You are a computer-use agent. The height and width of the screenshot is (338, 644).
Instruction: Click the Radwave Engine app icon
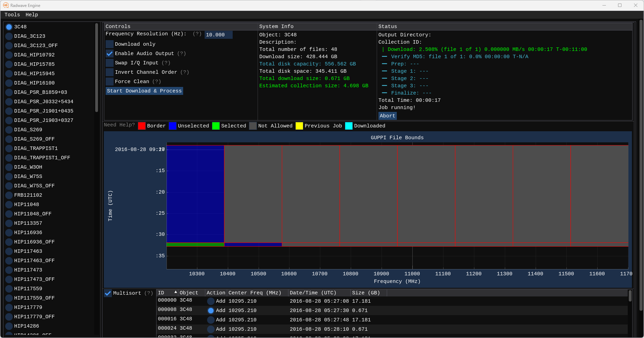click(6, 5)
